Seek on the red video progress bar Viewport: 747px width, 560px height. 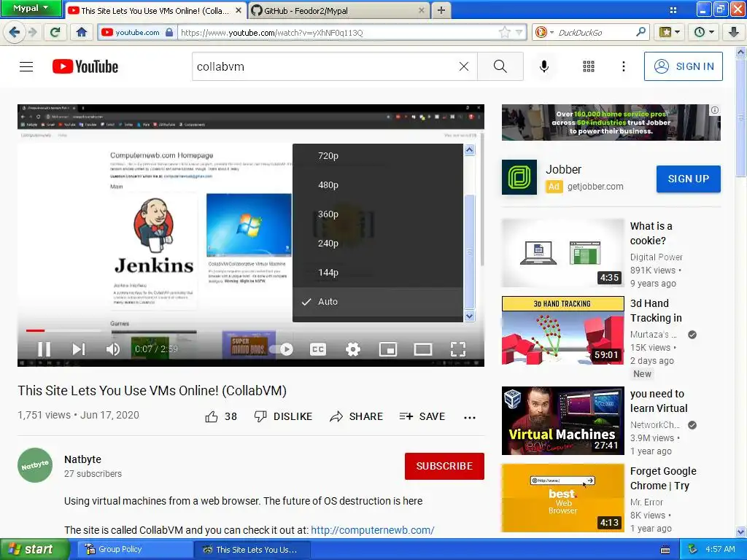click(x=35, y=330)
